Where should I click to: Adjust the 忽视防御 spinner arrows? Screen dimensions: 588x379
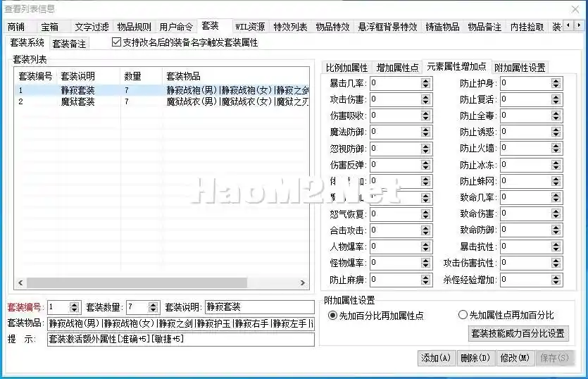click(425, 149)
